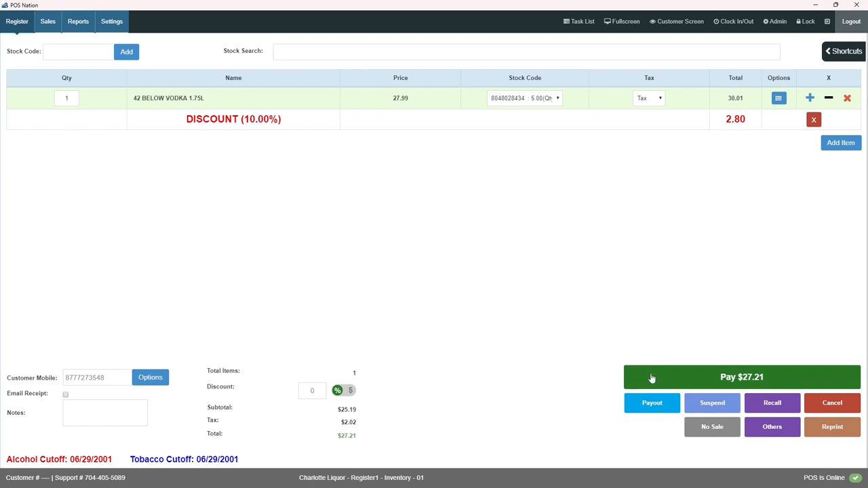868x488 pixels.
Task: Switch to the Sales tab
Action: coord(47,21)
